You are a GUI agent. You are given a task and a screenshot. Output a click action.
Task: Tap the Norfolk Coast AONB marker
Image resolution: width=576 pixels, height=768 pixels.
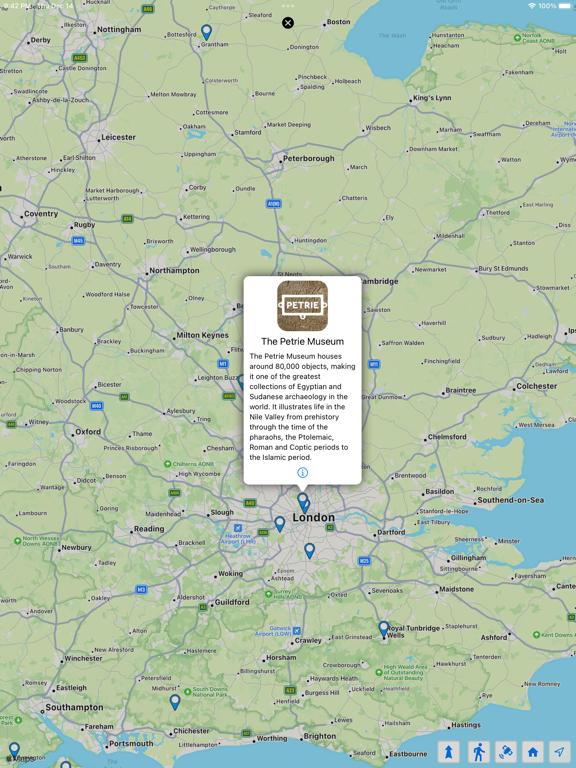pyautogui.click(x=517, y=38)
